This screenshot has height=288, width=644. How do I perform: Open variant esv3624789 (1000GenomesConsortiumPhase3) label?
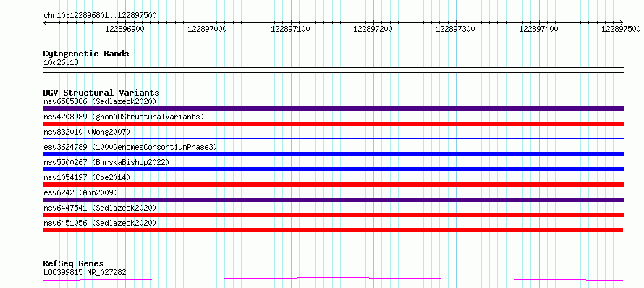pyautogui.click(x=130, y=147)
